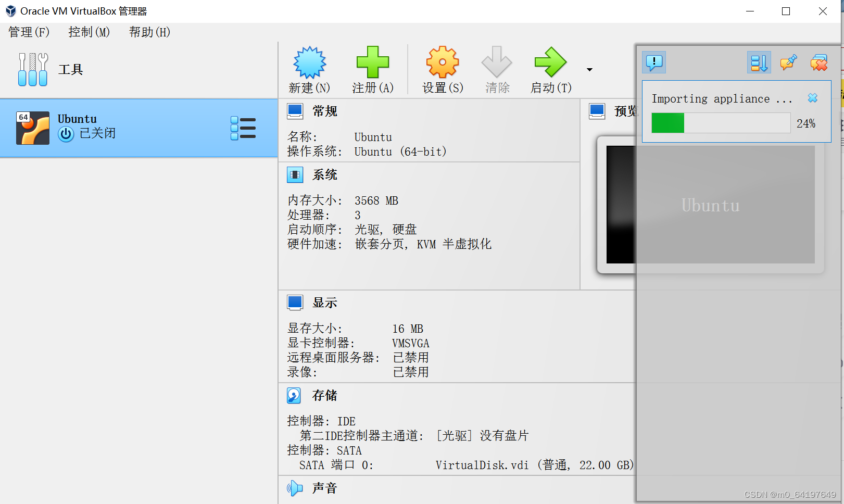Click the 远程桌面服务器 已禁用 value
The width and height of the screenshot is (844, 504).
[411, 358]
